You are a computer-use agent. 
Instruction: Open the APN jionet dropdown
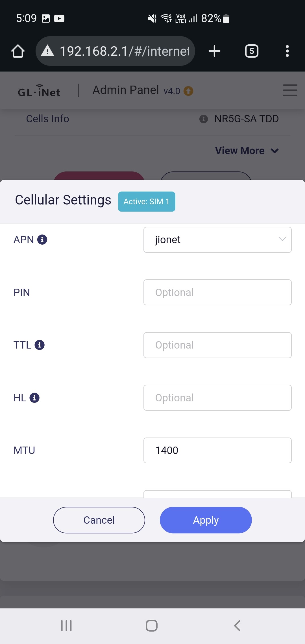coord(217,240)
